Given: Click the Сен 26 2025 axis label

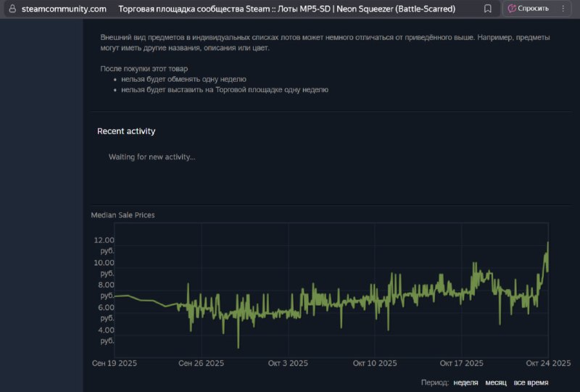Looking at the screenshot, I should (x=202, y=363).
